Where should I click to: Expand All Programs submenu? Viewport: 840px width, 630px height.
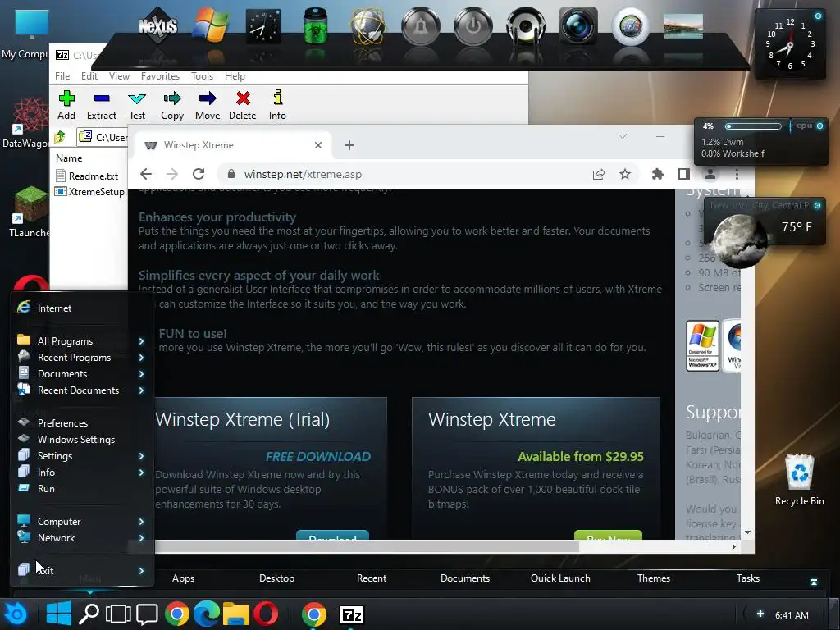point(81,340)
